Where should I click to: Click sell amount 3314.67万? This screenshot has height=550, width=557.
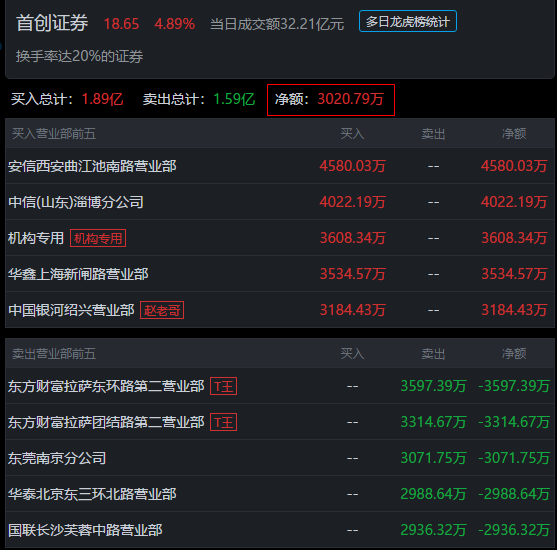click(433, 422)
